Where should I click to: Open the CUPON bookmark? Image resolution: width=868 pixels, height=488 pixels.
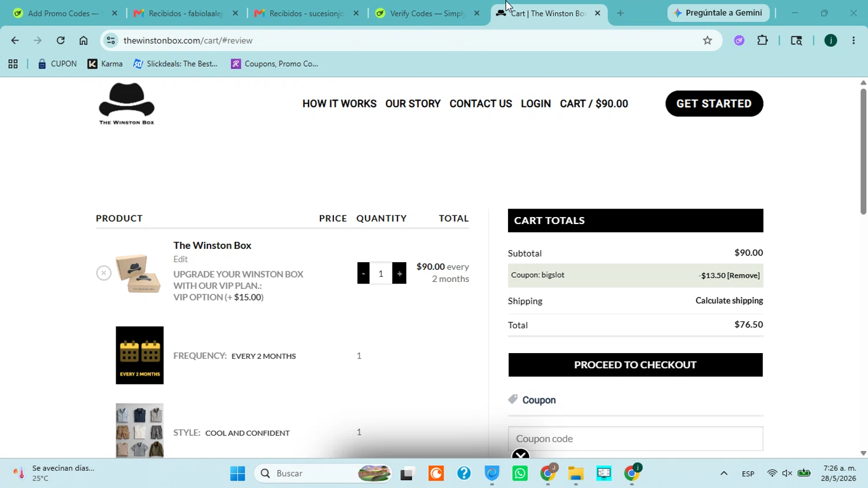pos(57,64)
